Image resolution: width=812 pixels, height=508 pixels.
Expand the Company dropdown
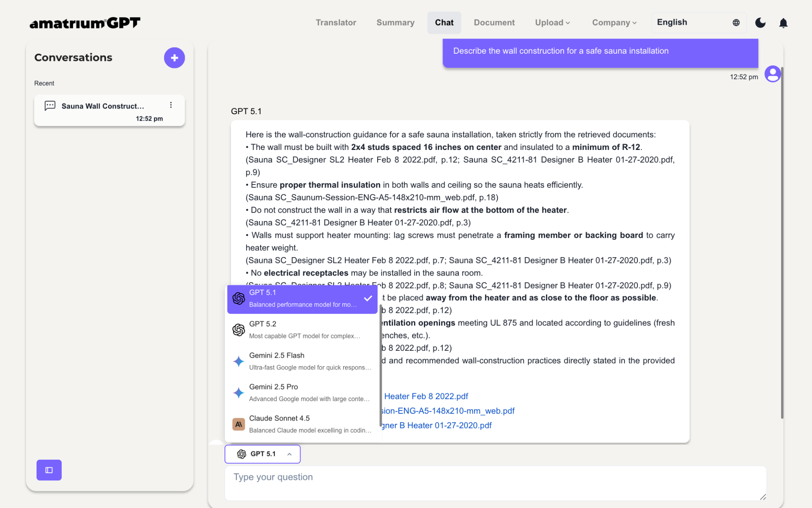pos(614,23)
